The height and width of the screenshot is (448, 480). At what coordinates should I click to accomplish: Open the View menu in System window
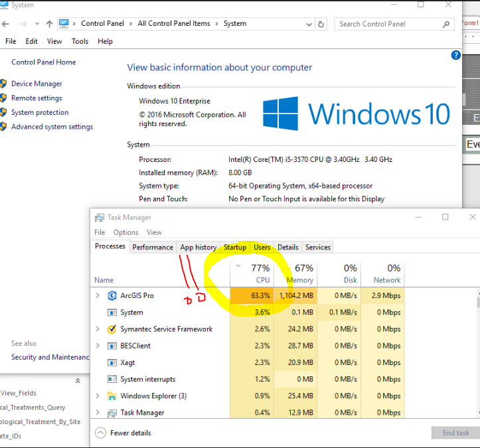54,41
